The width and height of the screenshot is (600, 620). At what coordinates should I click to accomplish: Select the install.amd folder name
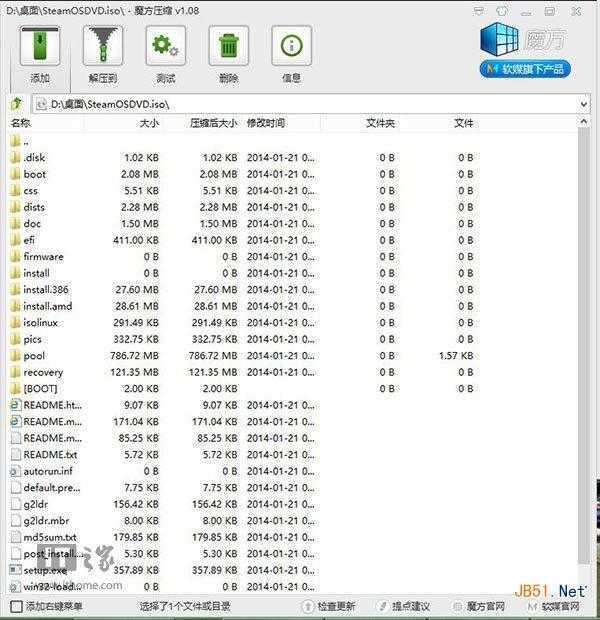coord(48,306)
